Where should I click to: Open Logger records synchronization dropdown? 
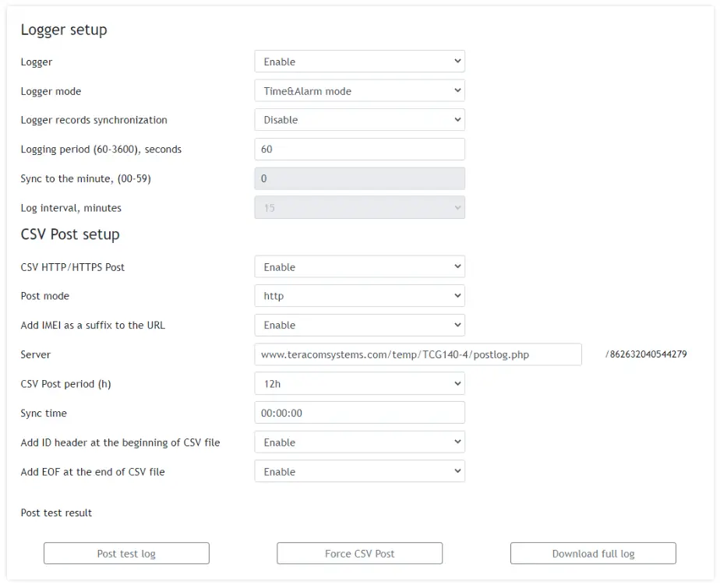pyautogui.click(x=359, y=120)
